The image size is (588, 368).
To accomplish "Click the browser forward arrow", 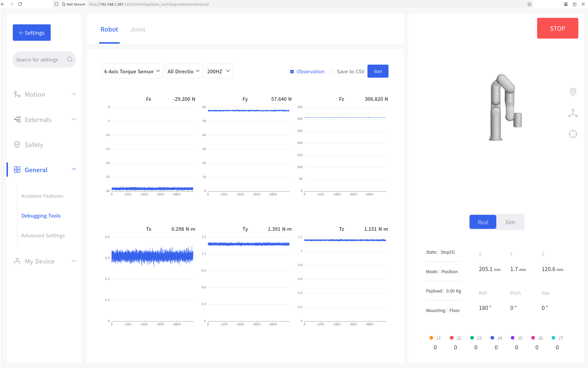I will pyautogui.click(x=11, y=4).
